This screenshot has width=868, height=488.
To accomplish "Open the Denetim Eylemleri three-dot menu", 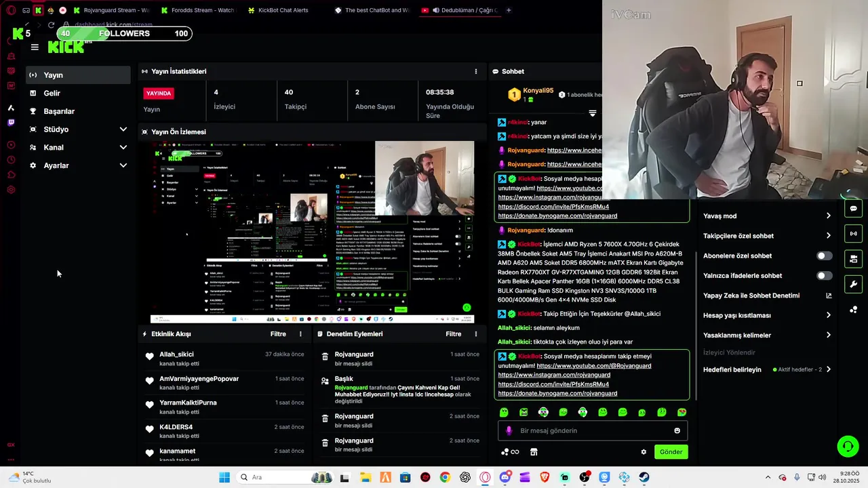I will point(475,334).
